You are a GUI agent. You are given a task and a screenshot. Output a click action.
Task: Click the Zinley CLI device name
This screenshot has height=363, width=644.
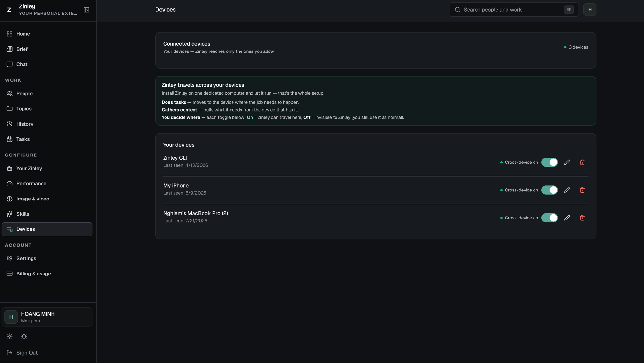pos(175,158)
